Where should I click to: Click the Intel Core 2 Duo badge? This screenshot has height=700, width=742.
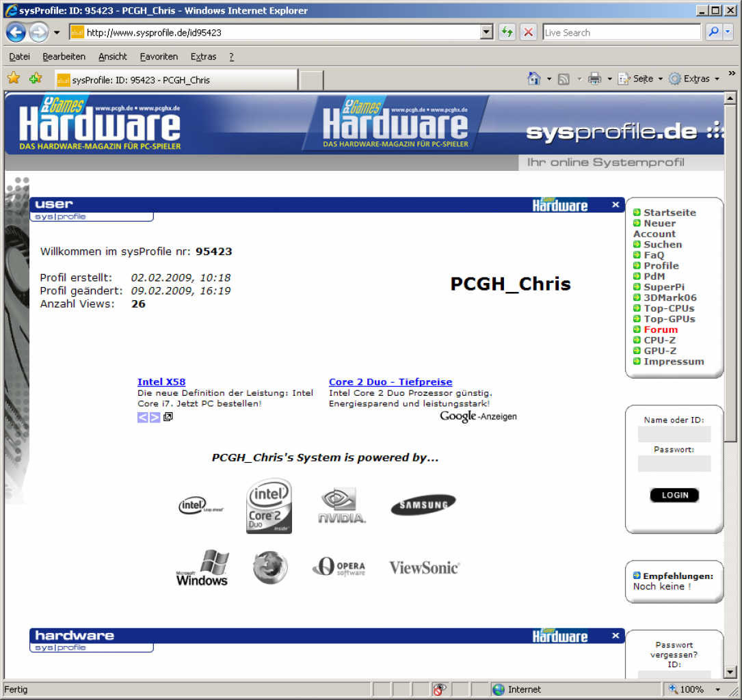(x=269, y=506)
